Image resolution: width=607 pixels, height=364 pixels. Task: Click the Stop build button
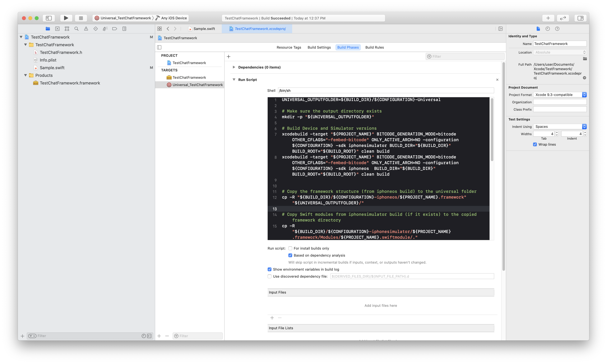coord(81,18)
